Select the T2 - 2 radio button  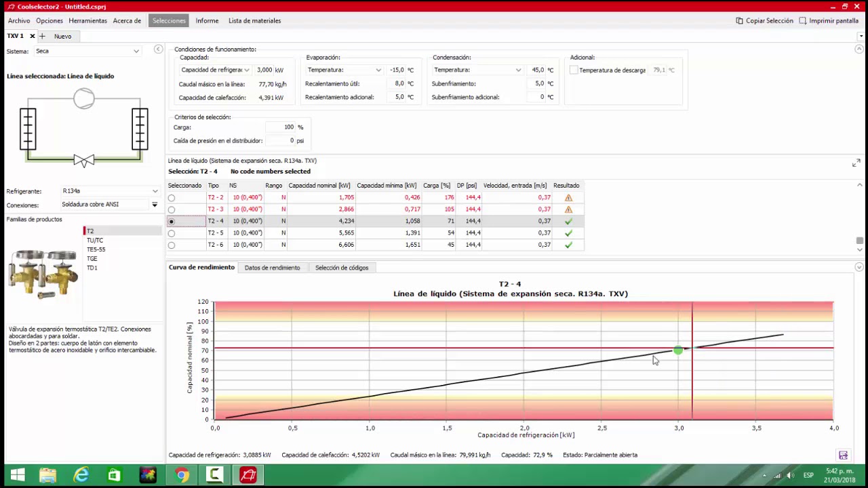[x=171, y=198]
